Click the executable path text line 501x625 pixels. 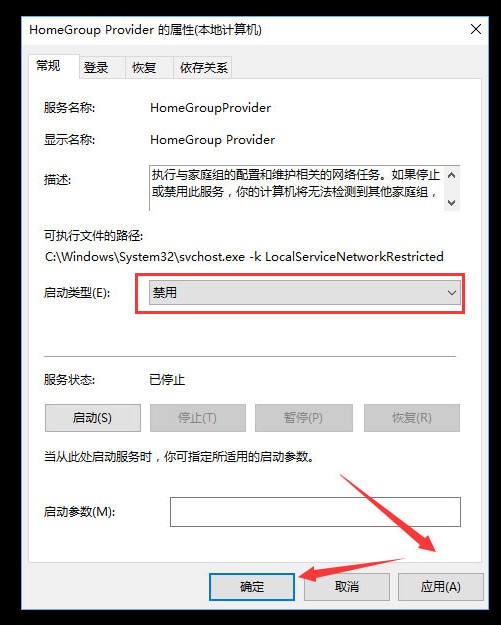point(244,256)
